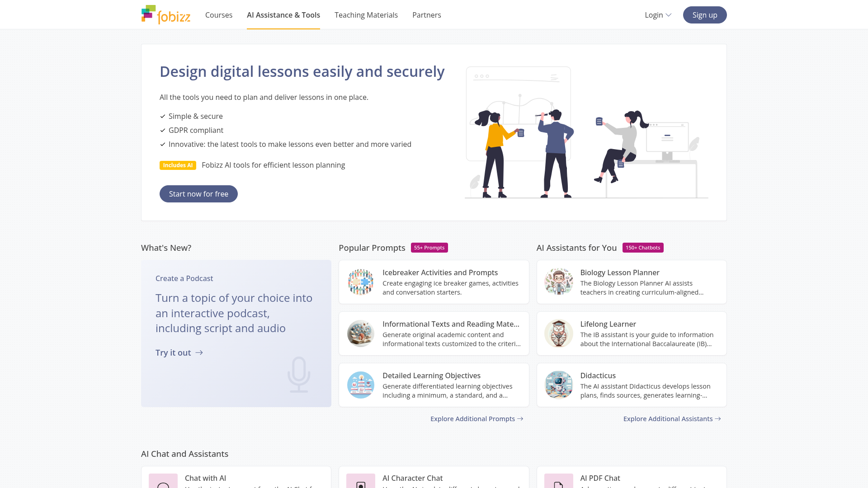868x488 pixels.
Task: Open the Icebreaker Activities prompt thumbnail
Action: pos(361,282)
